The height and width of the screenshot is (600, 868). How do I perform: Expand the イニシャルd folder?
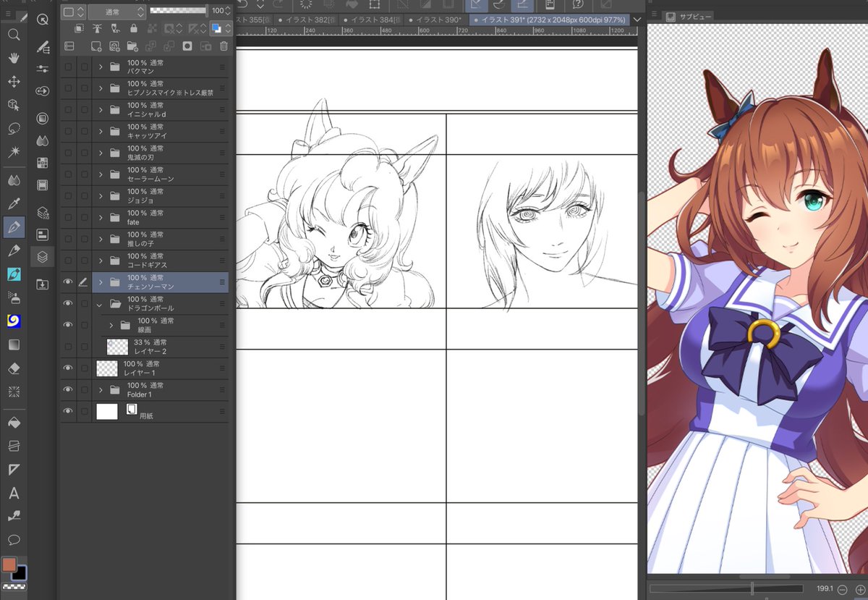[101, 110]
